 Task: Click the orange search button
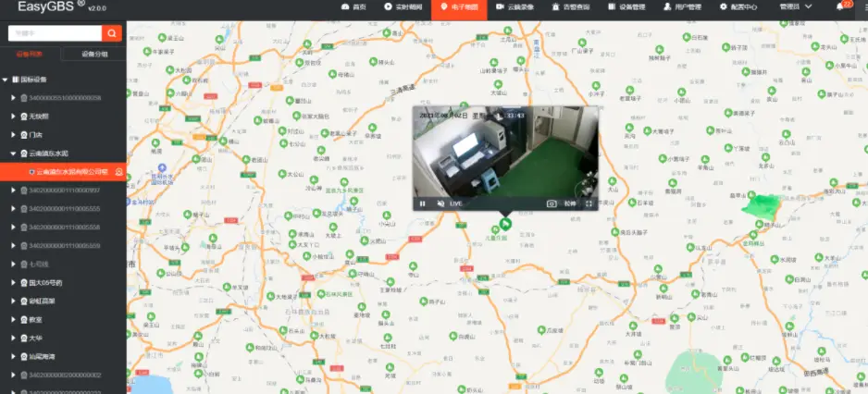[x=112, y=33]
